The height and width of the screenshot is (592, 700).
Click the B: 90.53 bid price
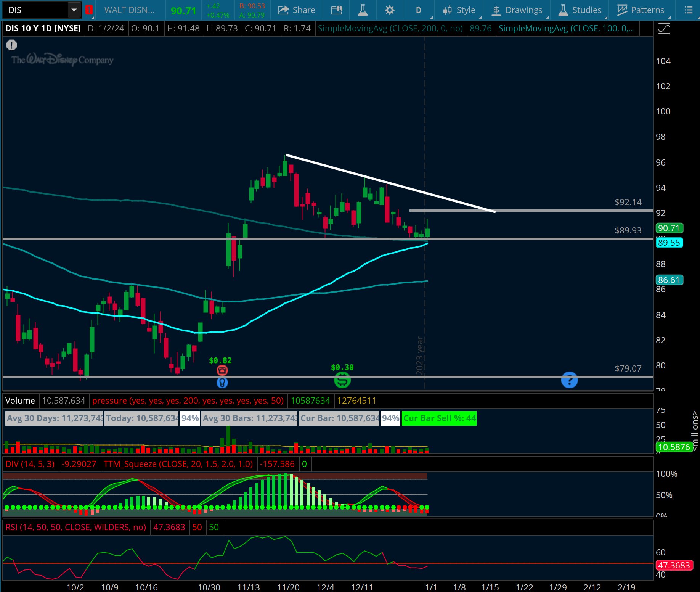tap(252, 6)
